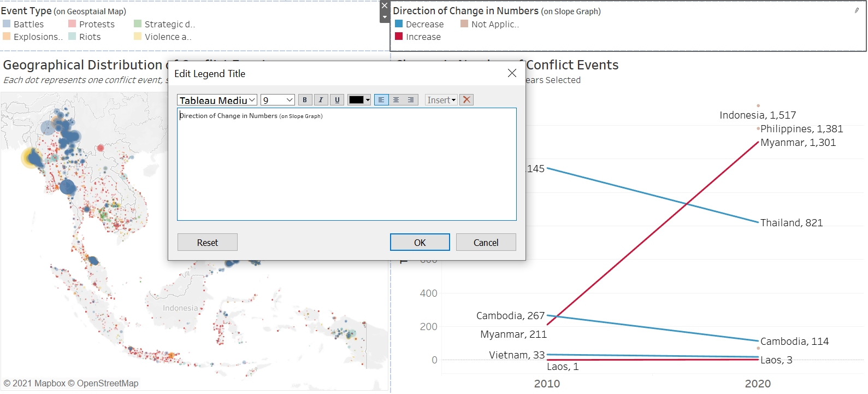Viewport: 868px width, 394px height.
Task: Toggle underline formatting button
Action: pos(337,100)
